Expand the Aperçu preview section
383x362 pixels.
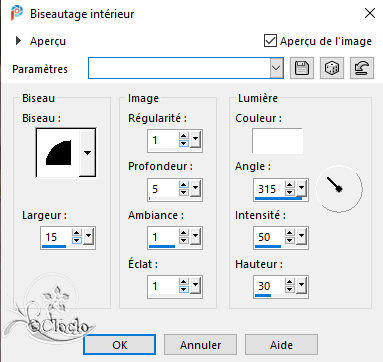18,41
